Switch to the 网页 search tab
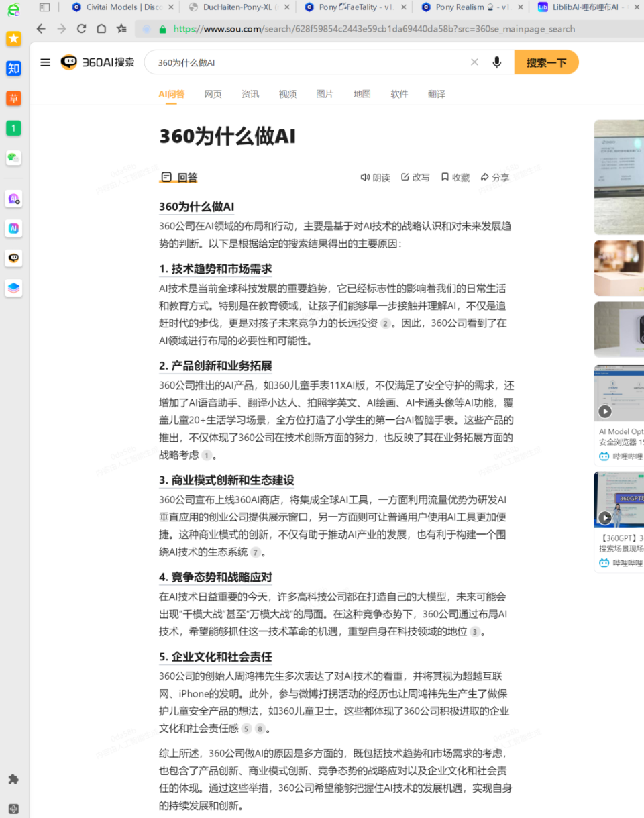The width and height of the screenshot is (644, 818). point(213,94)
